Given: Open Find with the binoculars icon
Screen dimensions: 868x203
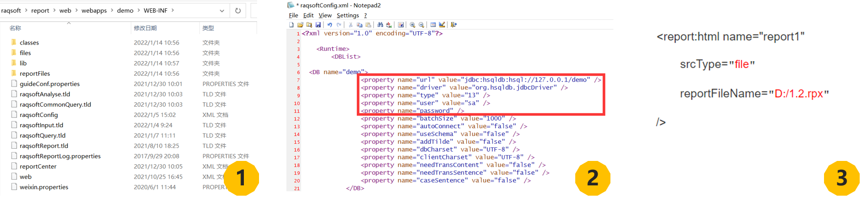Looking at the screenshot, I should (x=380, y=24).
